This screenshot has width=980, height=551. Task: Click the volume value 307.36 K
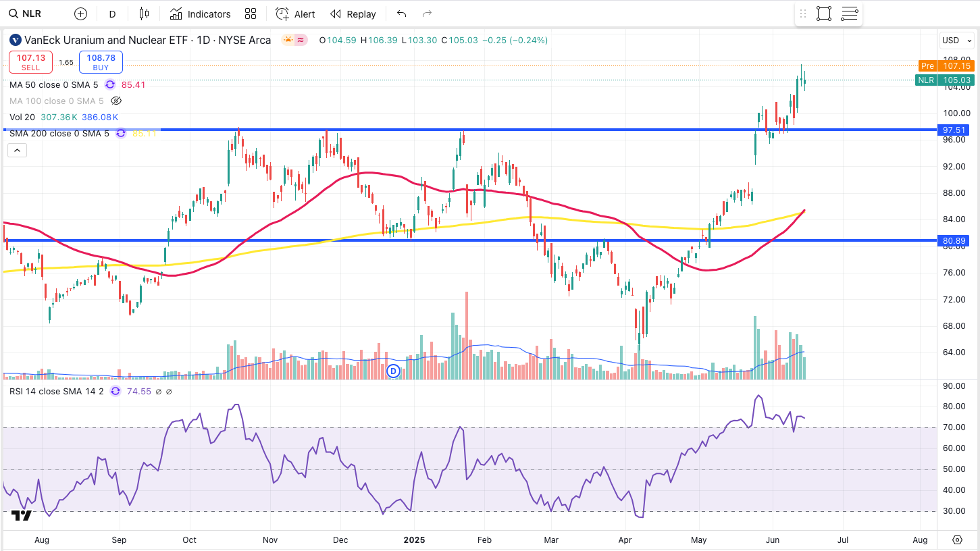click(x=59, y=117)
